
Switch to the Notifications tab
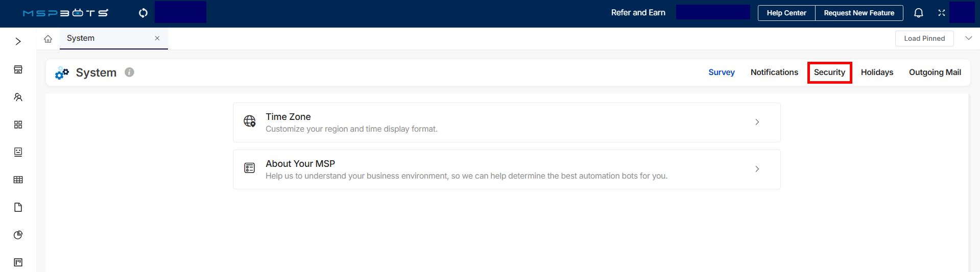tap(774, 72)
